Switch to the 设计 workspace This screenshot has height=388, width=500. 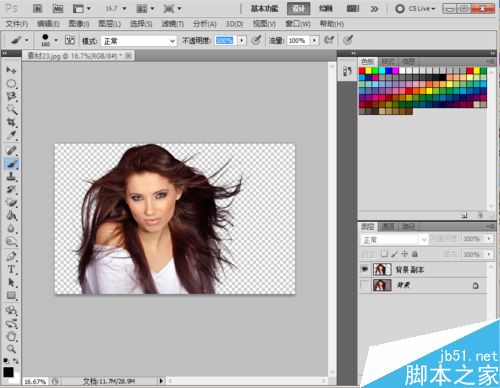(298, 9)
